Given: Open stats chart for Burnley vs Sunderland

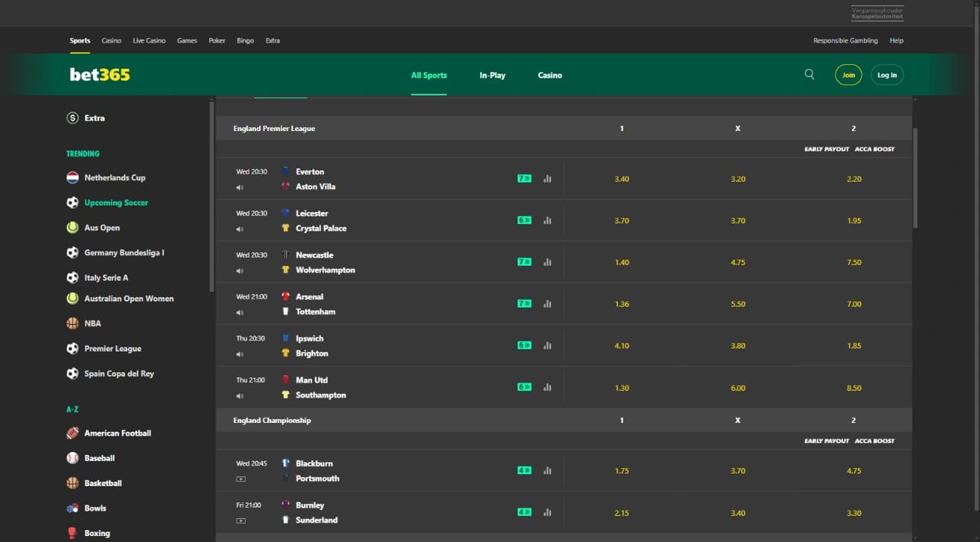Looking at the screenshot, I should [547, 512].
